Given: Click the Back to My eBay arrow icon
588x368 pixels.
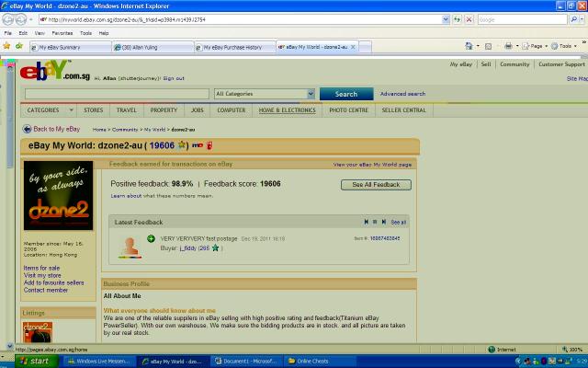Looking at the screenshot, I should (x=27, y=130).
